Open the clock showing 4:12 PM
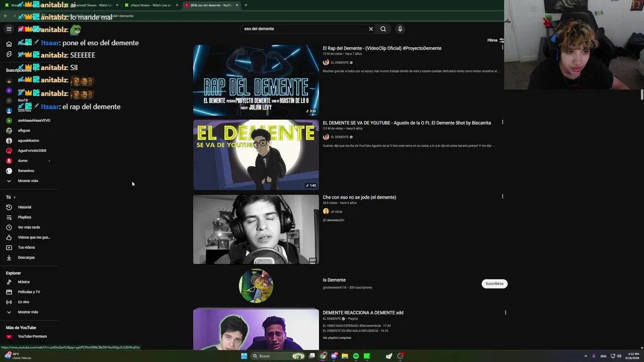 point(633,356)
